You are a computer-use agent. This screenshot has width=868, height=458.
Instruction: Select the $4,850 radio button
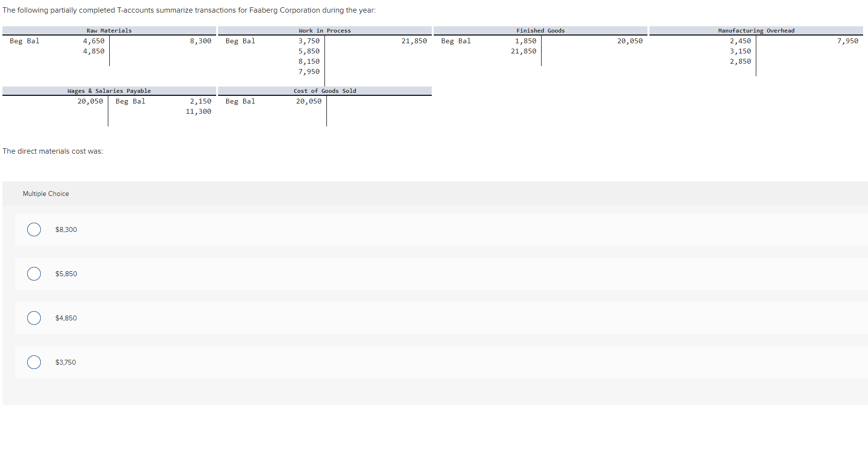coord(34,318)
